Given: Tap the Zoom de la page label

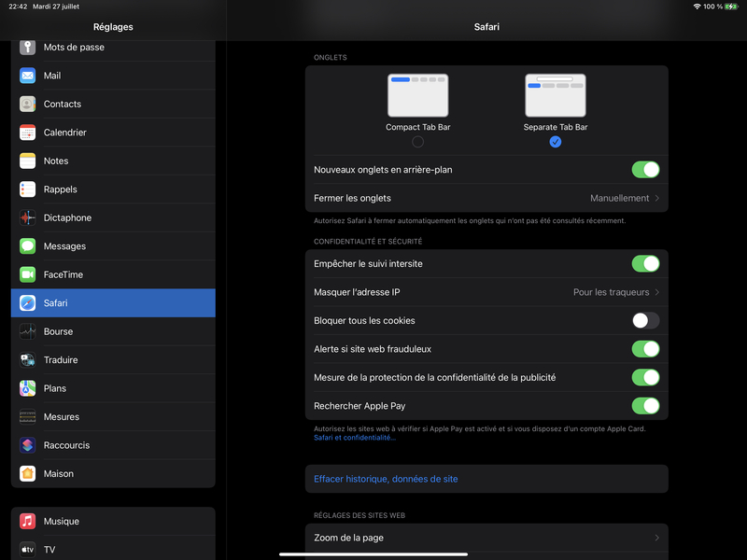Looking at the screenshot, I should pyautogui.click(x=348, y=538).
